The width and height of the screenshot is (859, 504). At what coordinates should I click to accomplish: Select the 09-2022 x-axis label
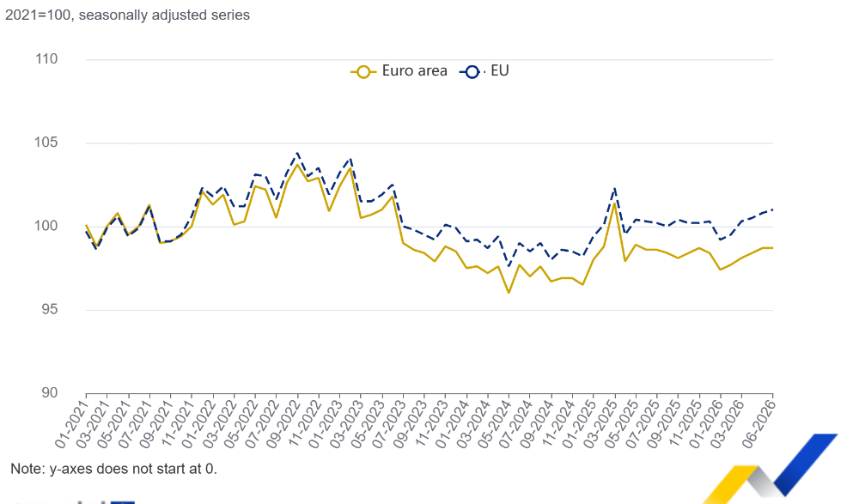click(x=283, y=423)
